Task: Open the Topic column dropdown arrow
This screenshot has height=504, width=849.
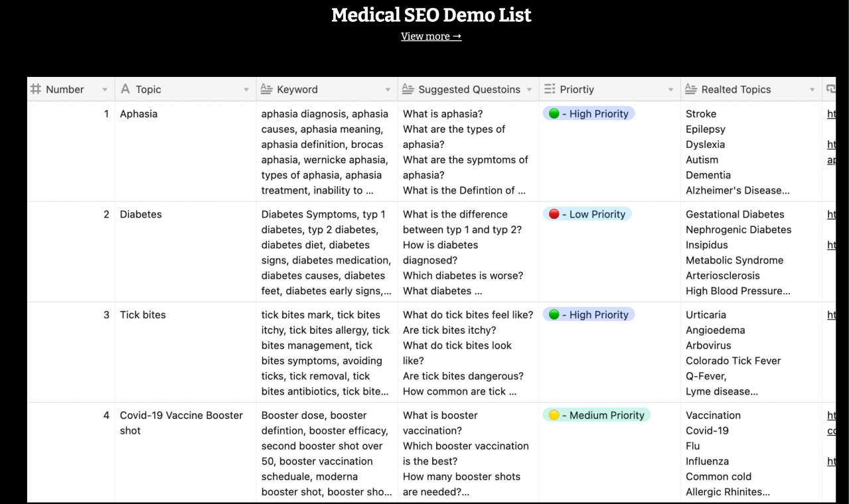Action: tap(246, 89)
